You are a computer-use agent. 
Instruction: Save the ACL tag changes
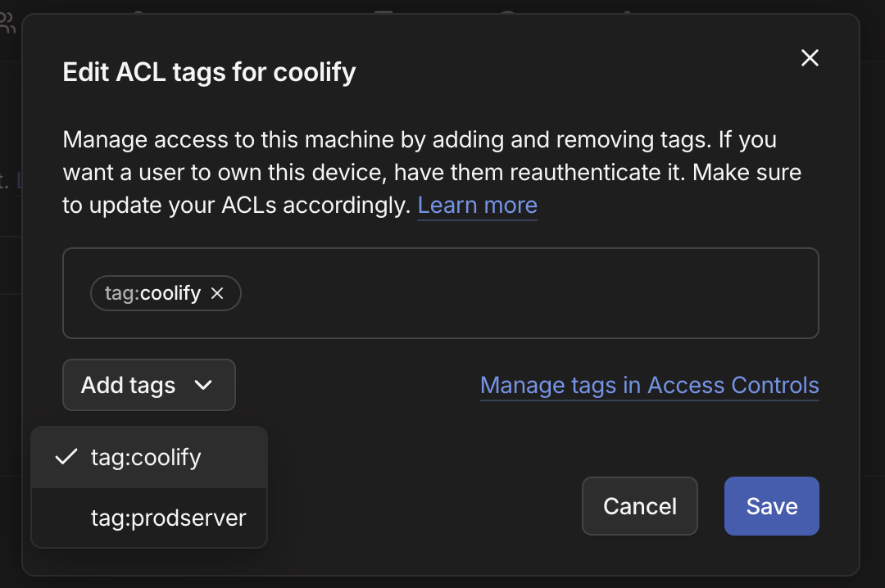[x=771, y=506]
